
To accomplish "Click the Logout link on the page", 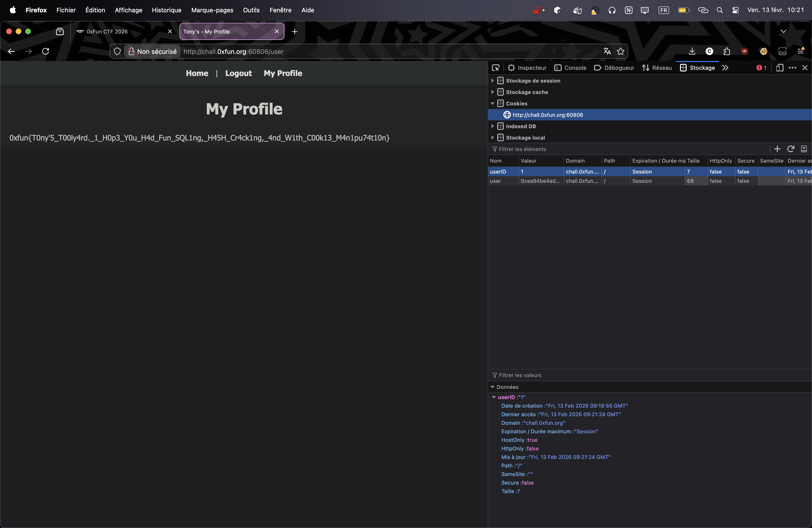I will click(238, 73).
